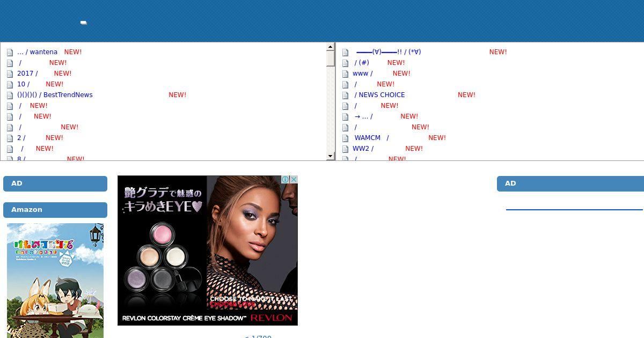Click the document icon beside the wantena entry

10,53
